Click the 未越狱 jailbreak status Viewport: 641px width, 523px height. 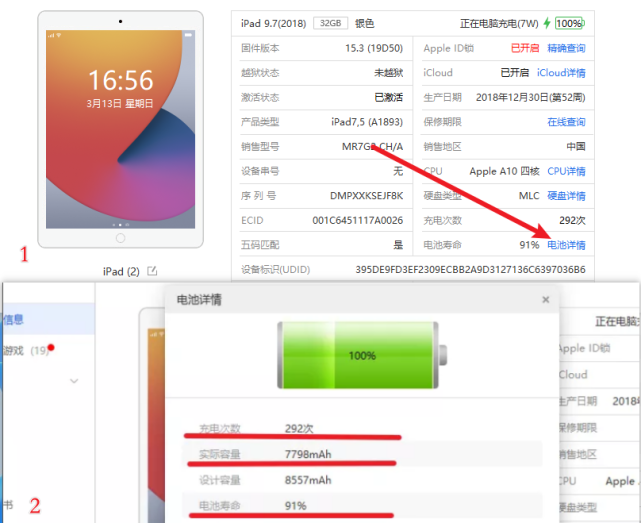point(388,73)
